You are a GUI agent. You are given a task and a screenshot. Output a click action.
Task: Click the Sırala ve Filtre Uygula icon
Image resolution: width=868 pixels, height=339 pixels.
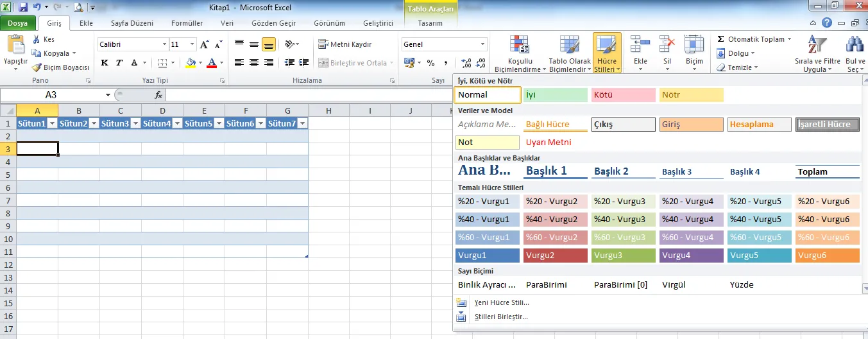tap(817, 44)
